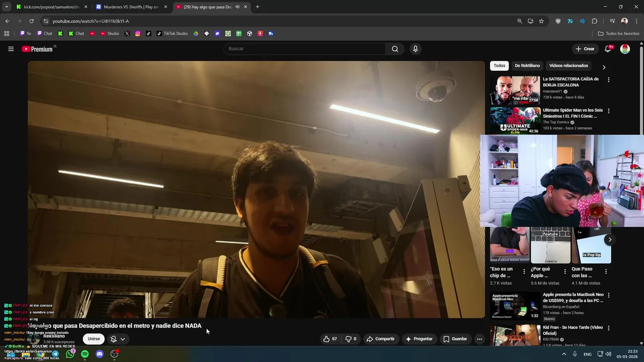Open Telegram from the taskbar
The image size is (644, 362).
point(55,354)
